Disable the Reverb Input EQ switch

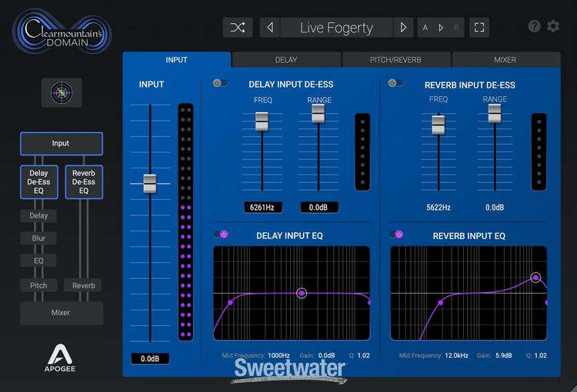396,234
